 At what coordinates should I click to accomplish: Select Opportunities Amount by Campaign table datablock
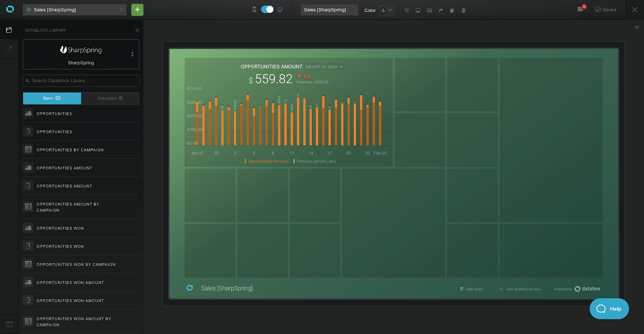81,207
